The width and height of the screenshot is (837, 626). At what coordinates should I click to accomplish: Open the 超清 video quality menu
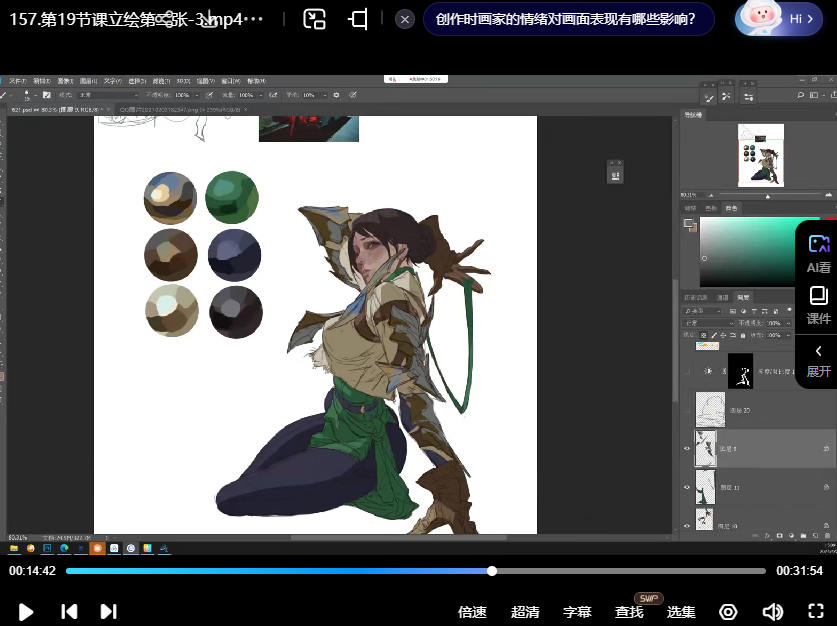coord(525,612)
